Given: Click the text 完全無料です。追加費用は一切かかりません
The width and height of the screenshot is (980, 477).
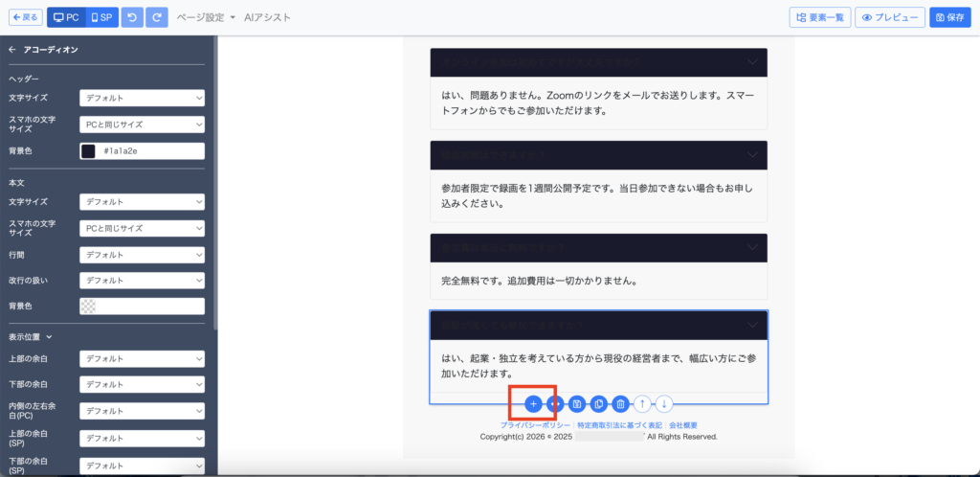Looking at the screenshot, I should tap(539, 281).
